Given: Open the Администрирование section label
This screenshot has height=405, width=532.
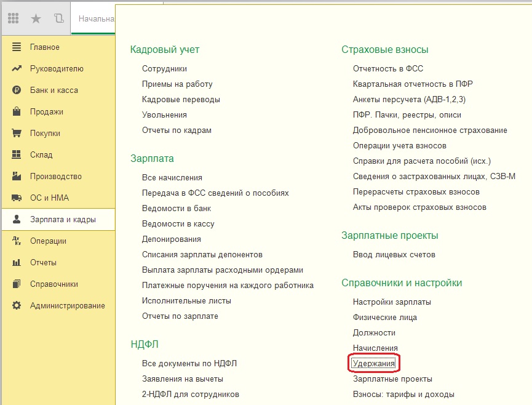Looking at the screenshot, I should [x=68, y=306].
